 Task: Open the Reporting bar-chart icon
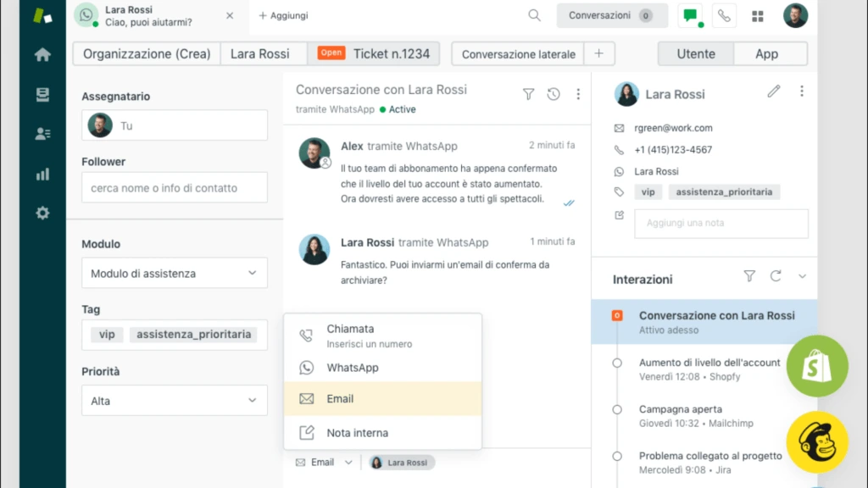pyautogui.click(x=42, y=175)
